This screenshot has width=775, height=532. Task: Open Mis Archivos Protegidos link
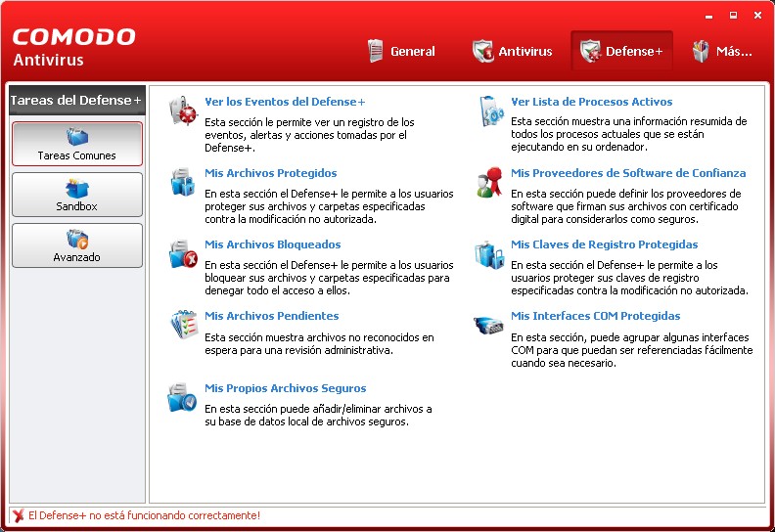[271, 173]
